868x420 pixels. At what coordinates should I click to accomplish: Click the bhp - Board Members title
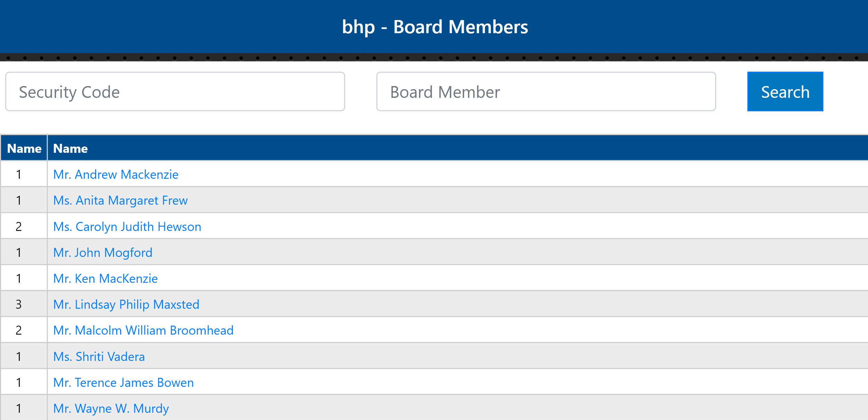coord(435,27)
